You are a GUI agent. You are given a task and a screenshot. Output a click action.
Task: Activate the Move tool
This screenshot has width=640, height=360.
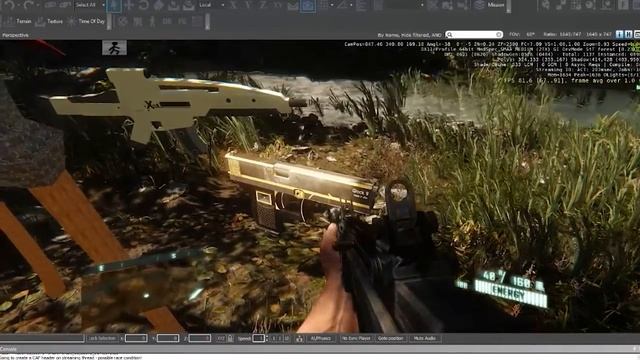129,5
